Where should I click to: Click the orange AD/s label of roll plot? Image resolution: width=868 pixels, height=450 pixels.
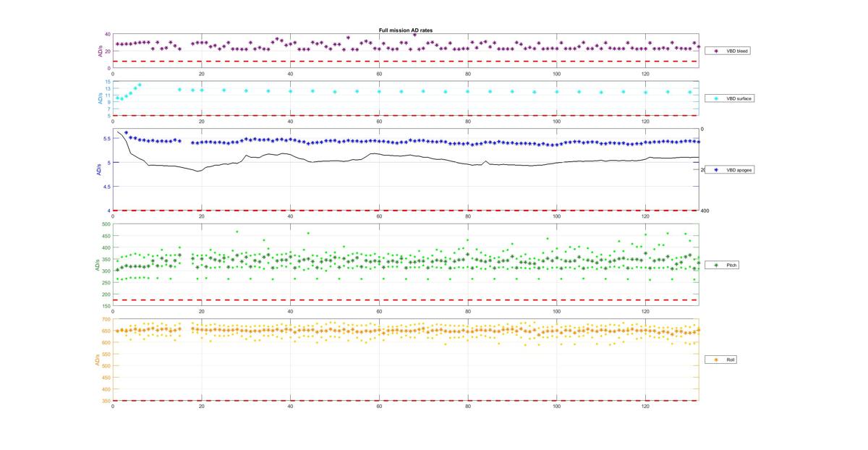97,360
